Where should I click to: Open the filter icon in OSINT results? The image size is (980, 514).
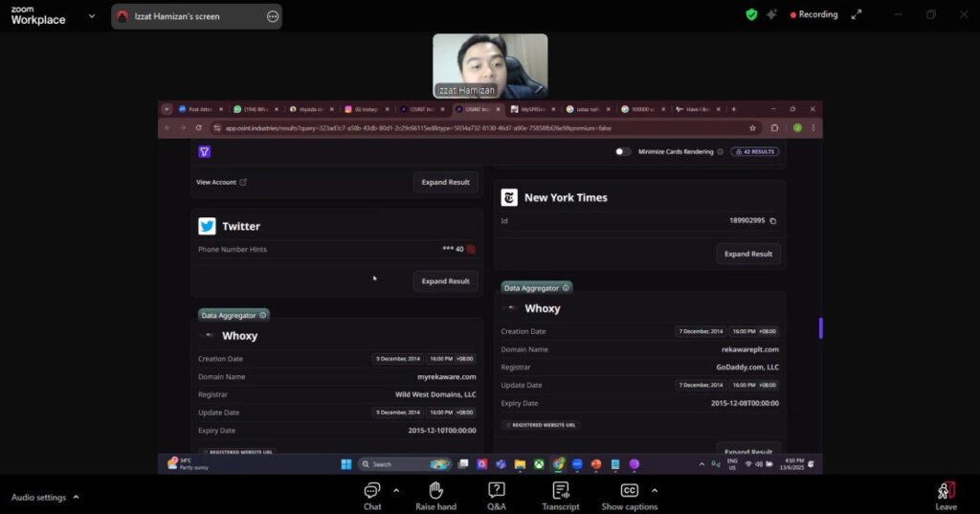click(205, 152)
